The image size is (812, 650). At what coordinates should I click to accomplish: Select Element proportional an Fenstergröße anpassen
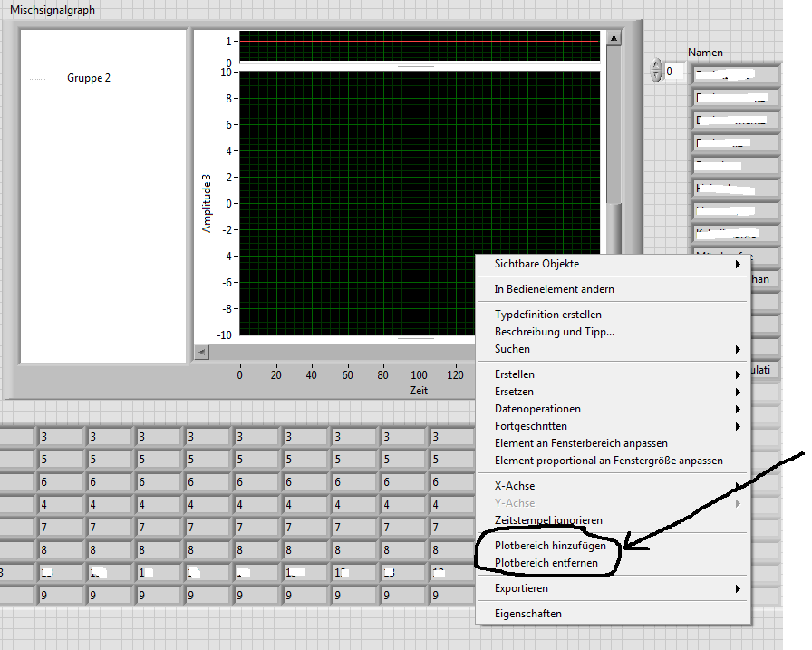[x=608, y=461]
